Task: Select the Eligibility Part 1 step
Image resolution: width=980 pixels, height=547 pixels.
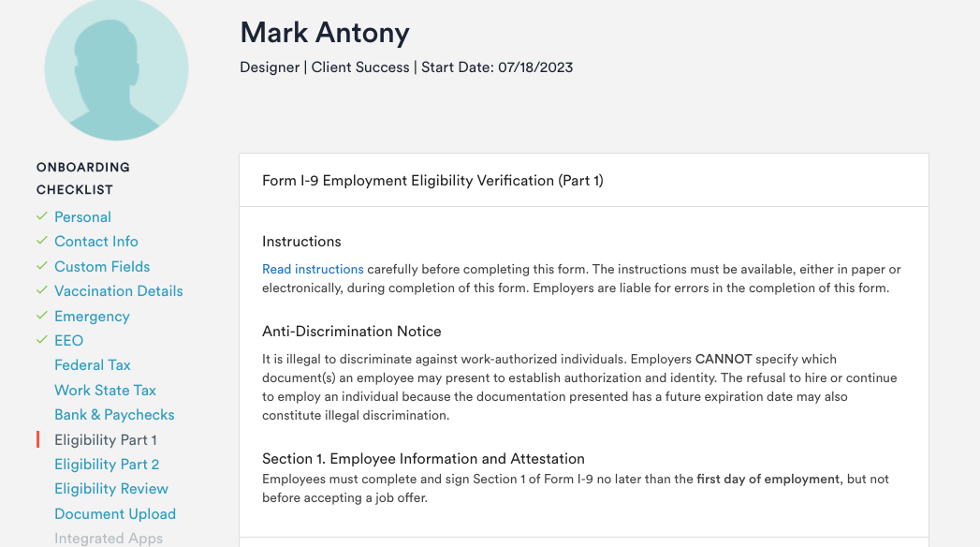Action: coord(106,439)
